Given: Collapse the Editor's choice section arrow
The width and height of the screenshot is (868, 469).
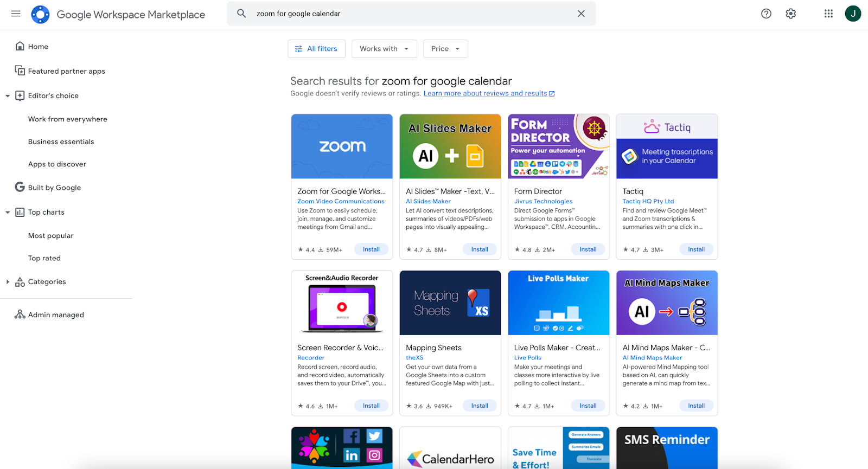Looking at the screenshot, I should tap(8, 96).
